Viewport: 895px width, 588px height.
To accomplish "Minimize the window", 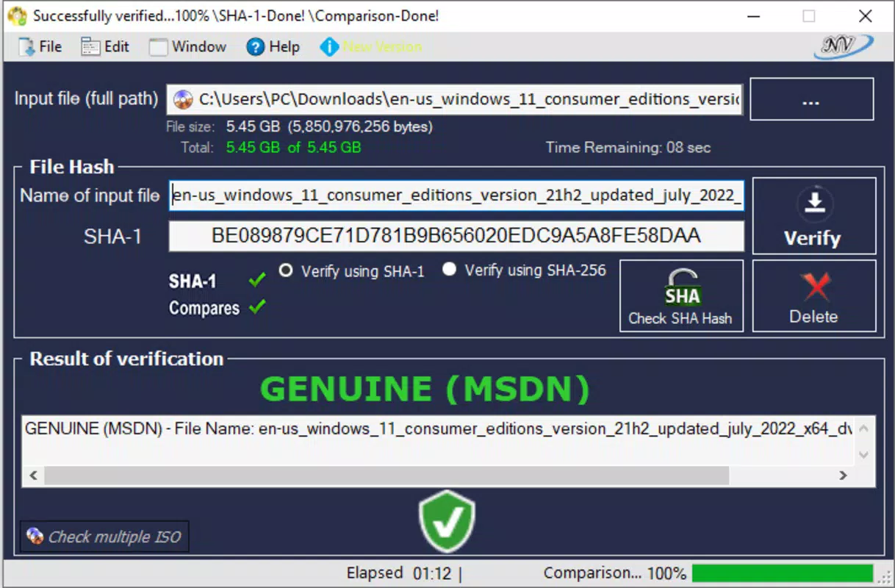I will click(x=753, y=15).
